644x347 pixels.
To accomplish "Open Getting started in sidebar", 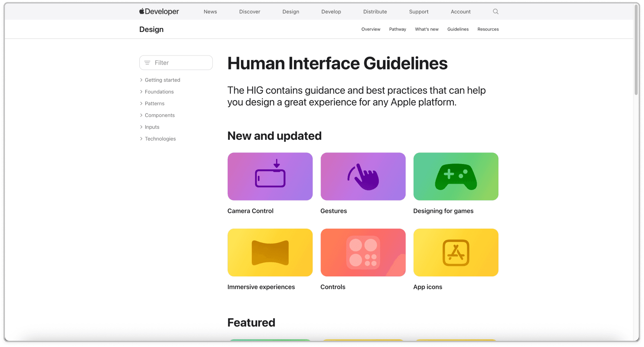I will point(162,80).
